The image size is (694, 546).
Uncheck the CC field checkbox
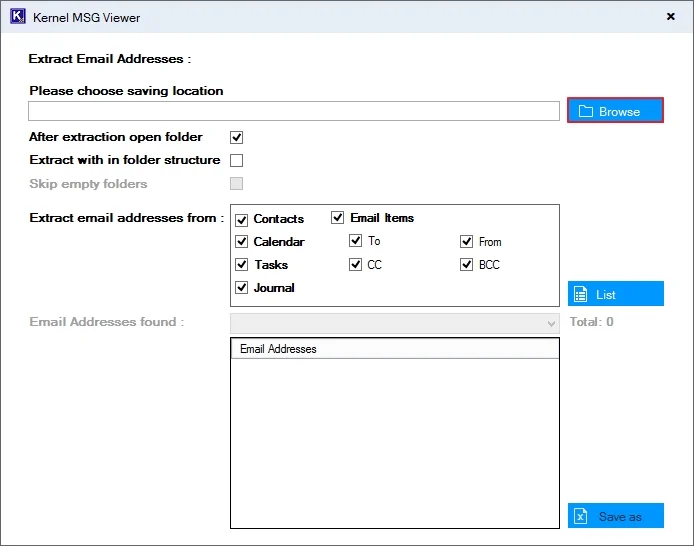[x=355, y=265]
